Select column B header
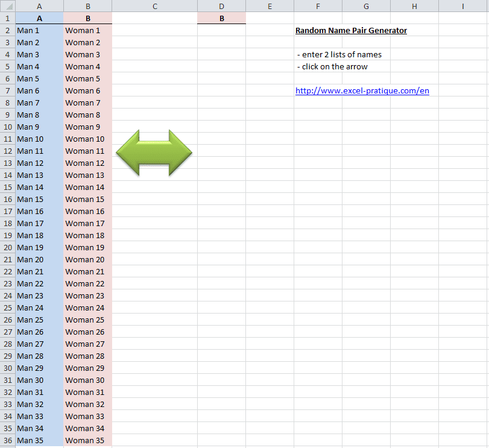This screenshot has height=448, width=489. click(87, 6)
